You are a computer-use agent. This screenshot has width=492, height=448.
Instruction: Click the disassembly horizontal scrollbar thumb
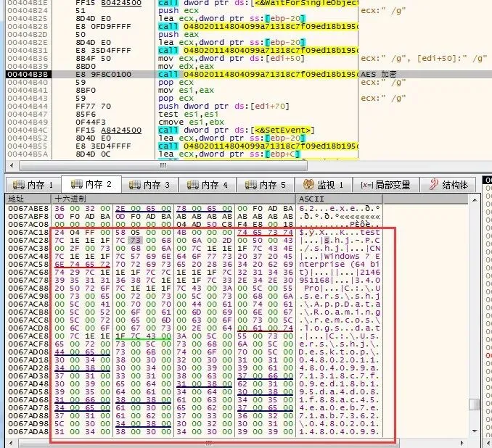[163, 165]
